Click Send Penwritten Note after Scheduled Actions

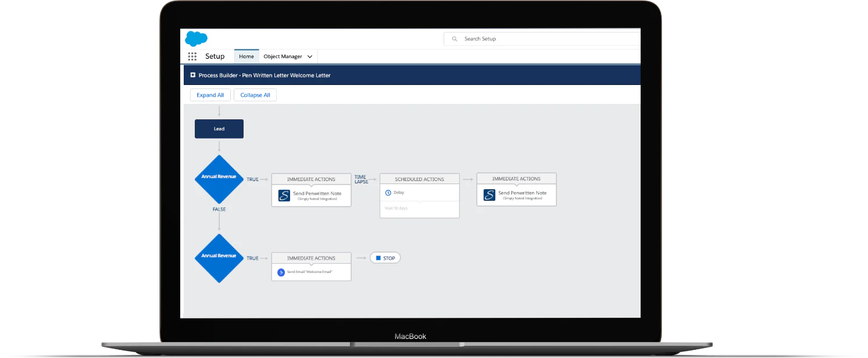pyautogui.click(x=523, y=193)
